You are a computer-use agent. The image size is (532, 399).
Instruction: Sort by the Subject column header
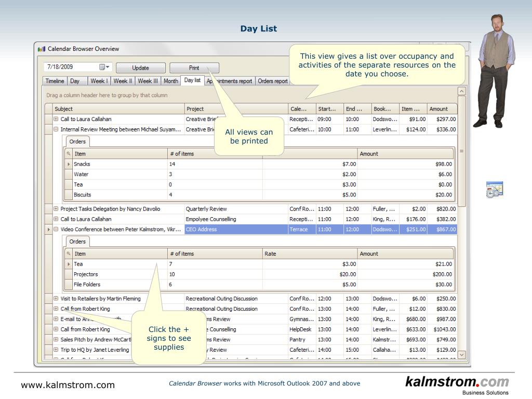[x=118, y=109]
